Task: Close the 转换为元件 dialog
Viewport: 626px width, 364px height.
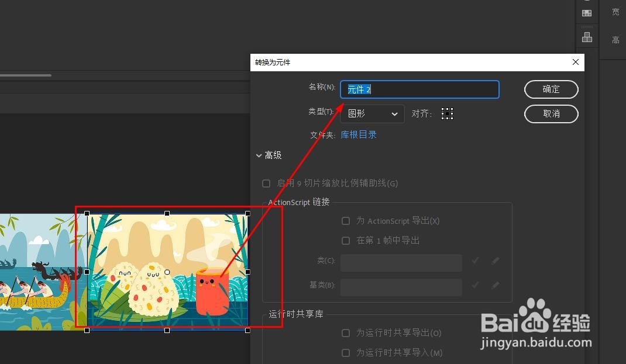Action: pyautogui.click(x=575, y=62)
